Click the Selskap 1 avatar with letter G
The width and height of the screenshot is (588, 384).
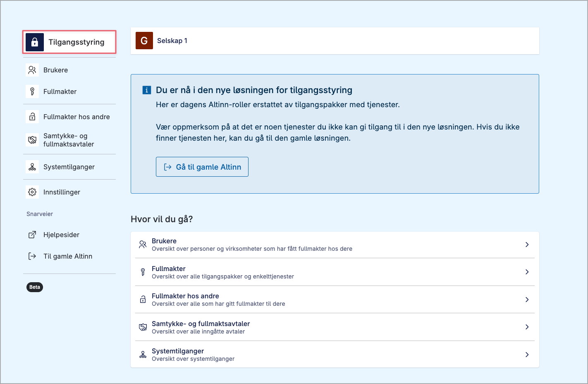coord(144,41)
